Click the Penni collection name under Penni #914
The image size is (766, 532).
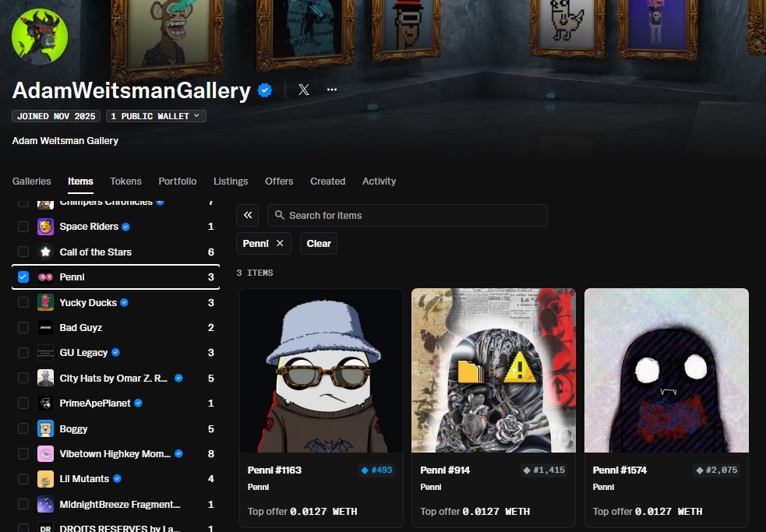coord(431,487)
